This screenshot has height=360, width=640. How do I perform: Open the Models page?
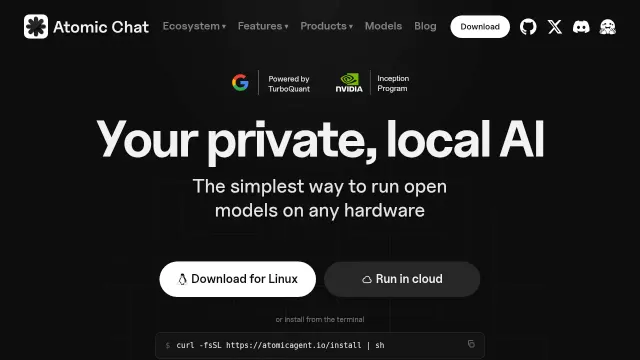383,27
